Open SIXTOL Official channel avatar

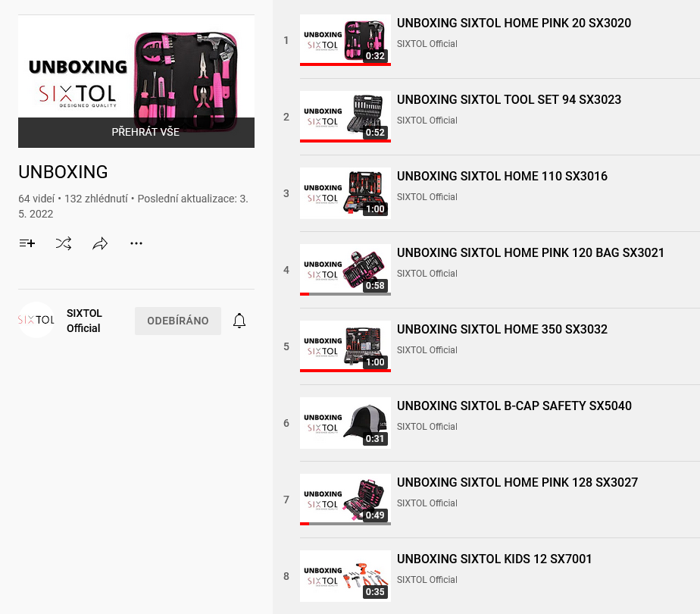click(36, 320)
